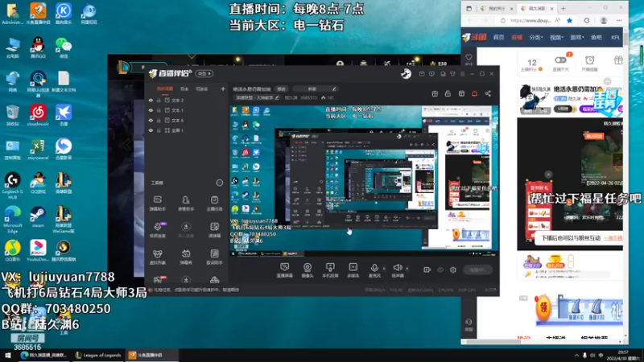
Task: Open the 模式 mode dropdown beside logo
Action: pos(204,74)
